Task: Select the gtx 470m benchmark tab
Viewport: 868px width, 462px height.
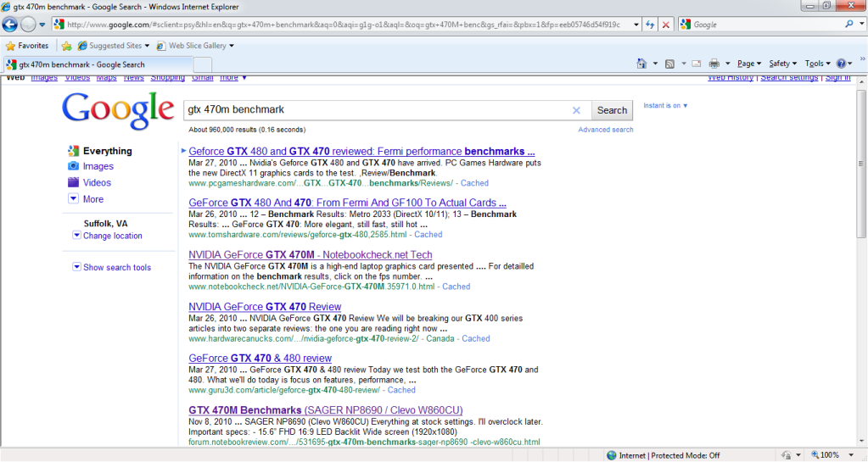Action: [x=98, y=64]
